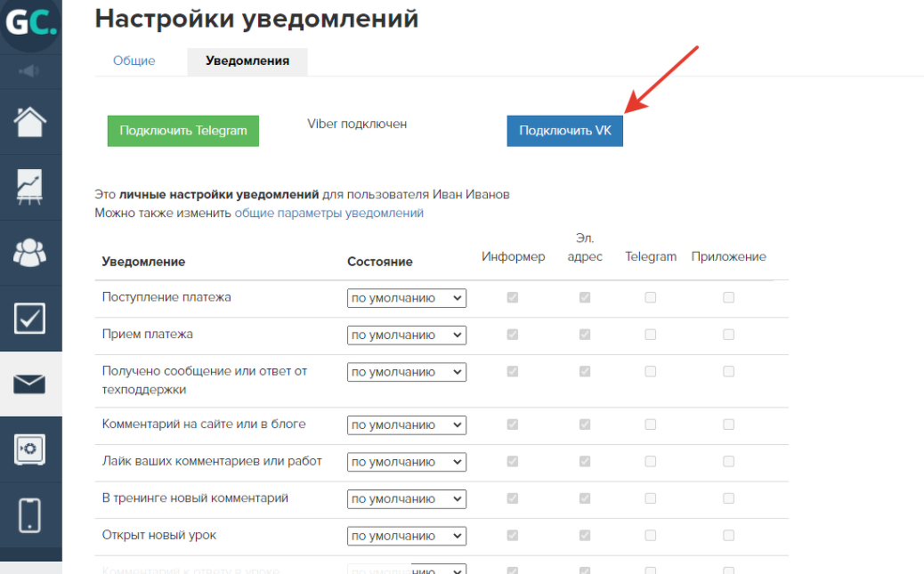
Task: Open the analytics chart icon
Action: point(29,188)
